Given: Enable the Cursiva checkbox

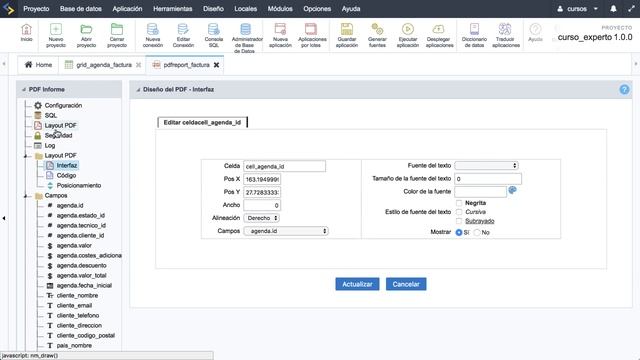Looking at the screenshot, I should click(x=459, y=212).
